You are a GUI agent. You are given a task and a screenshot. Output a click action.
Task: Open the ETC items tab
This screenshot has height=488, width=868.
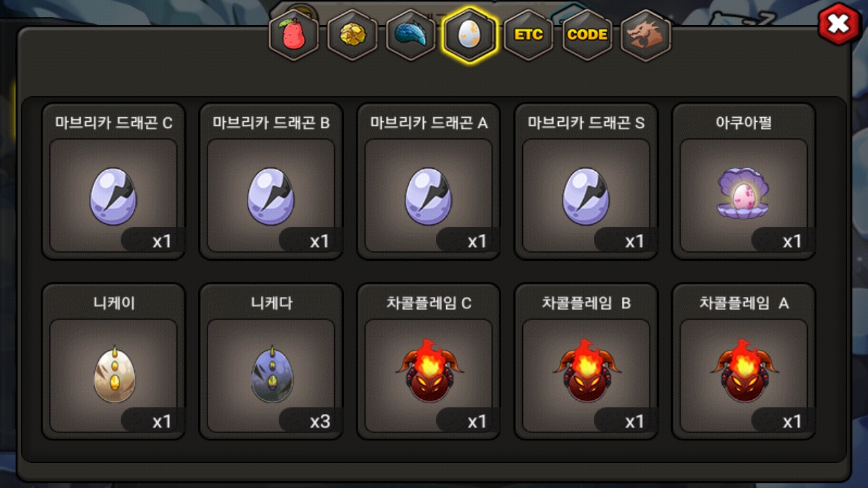(x=528, y=35)
